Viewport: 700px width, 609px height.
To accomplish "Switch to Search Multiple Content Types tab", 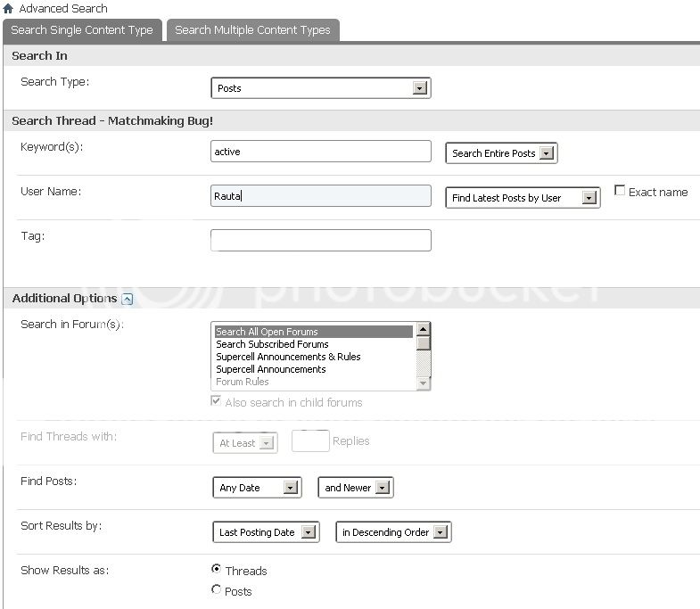I will 252,30.
